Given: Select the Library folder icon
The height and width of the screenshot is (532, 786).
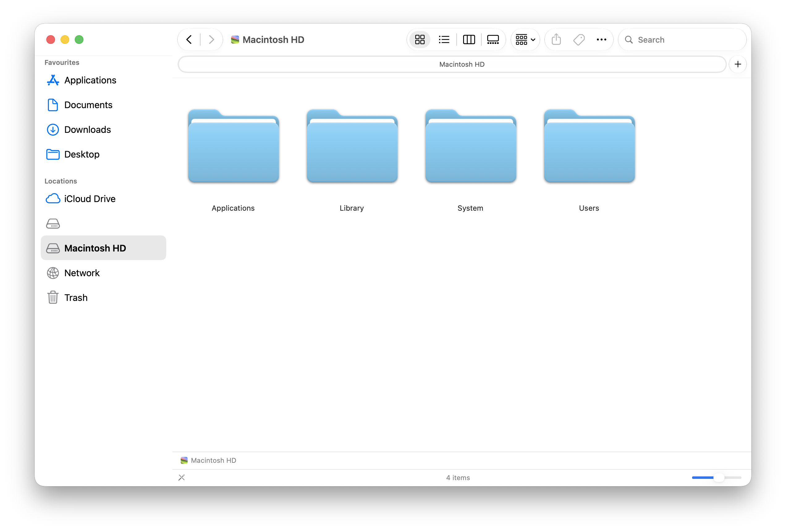Looking at the screenshot, I should [352, 146].
